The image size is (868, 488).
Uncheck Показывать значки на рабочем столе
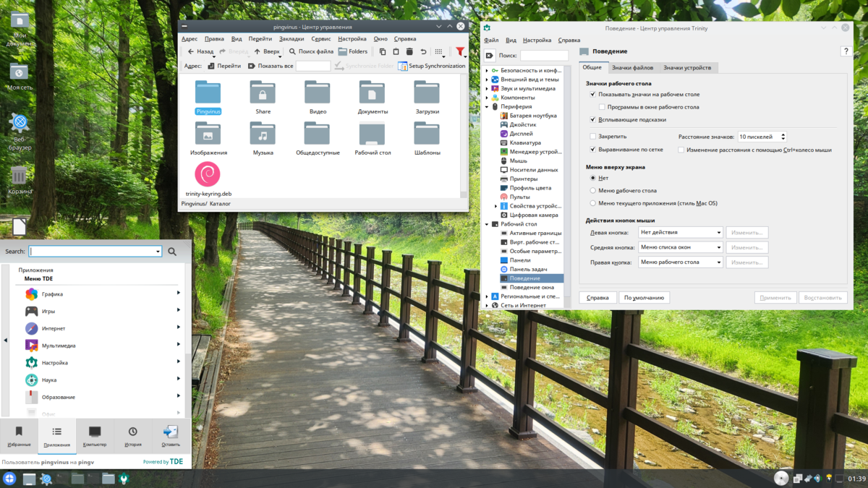pos(592,95)
